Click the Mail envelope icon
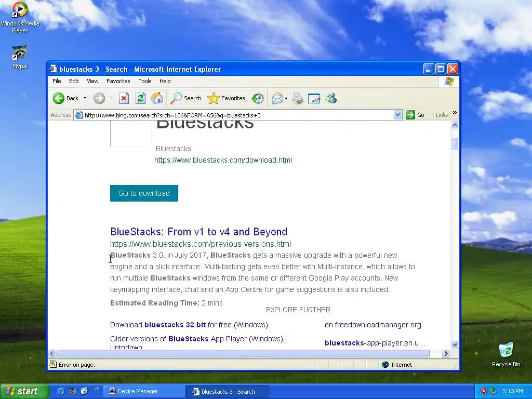Image resolution: width=532 pixels, height=399 pixels. (277, 98)
